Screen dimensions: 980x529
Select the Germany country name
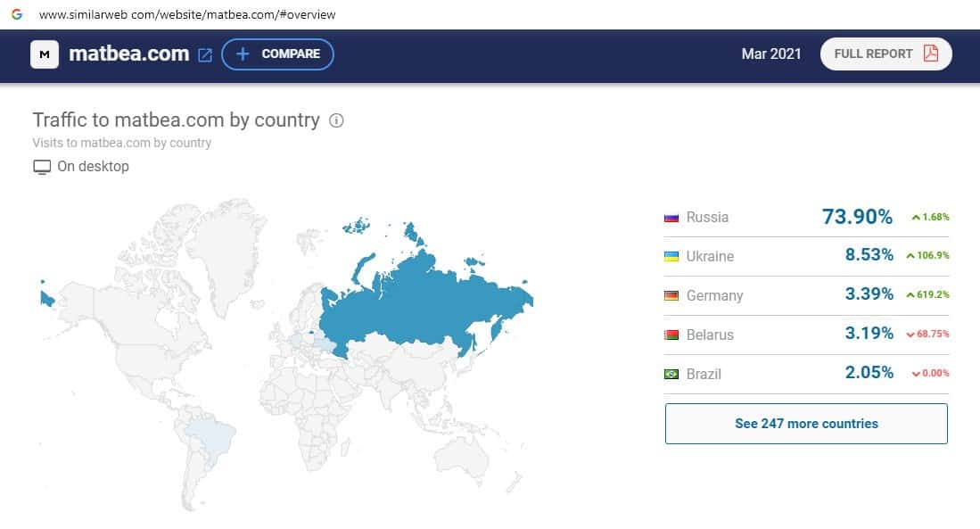coord(714,296)
